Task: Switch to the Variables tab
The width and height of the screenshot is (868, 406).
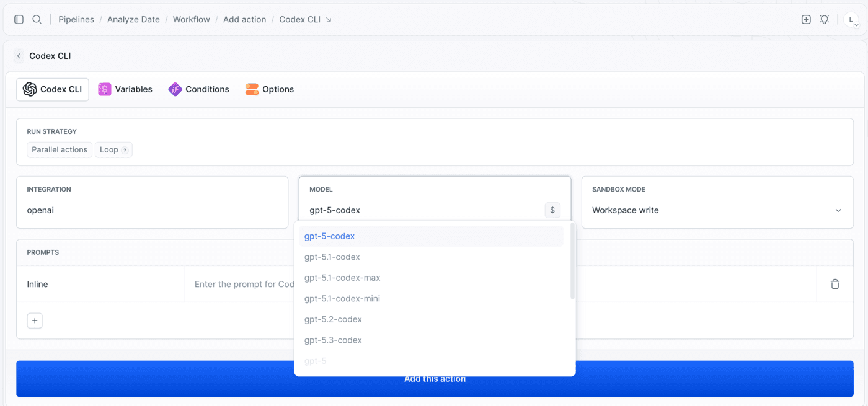Action: pos(125,89)
